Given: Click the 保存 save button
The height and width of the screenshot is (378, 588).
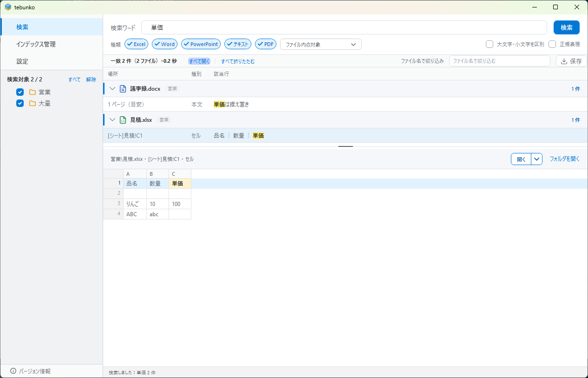Looking at the screenshot, I should pos(571,61).
